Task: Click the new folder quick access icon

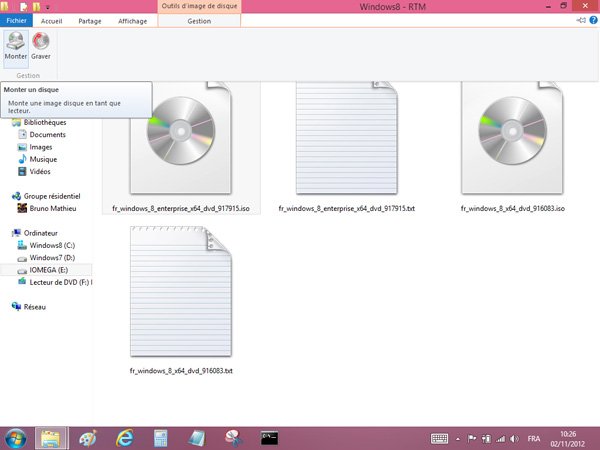Action: coord(36,7)
